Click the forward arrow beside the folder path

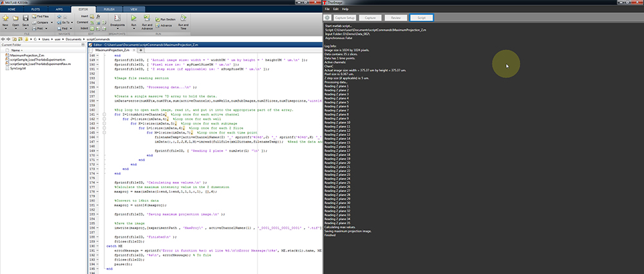(8, 39)
